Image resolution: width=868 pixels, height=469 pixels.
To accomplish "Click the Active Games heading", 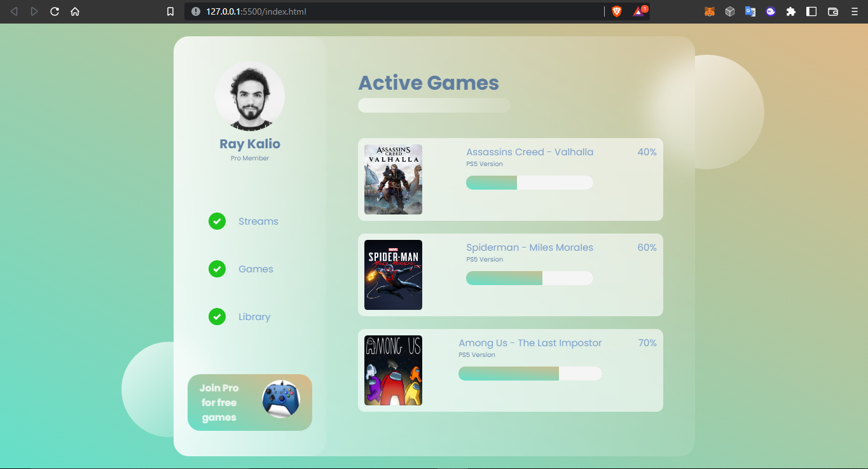I will point(429,83).
